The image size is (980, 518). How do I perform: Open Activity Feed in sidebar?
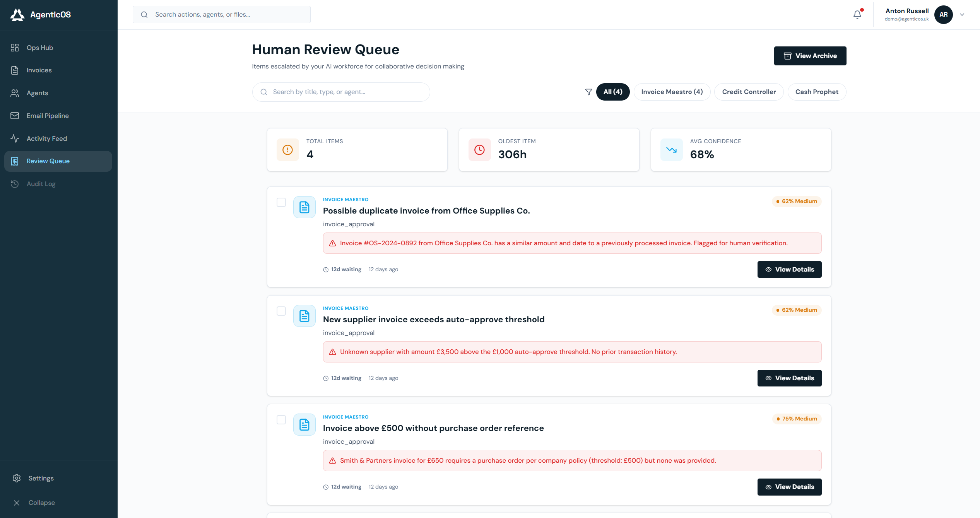pos(58,138)
